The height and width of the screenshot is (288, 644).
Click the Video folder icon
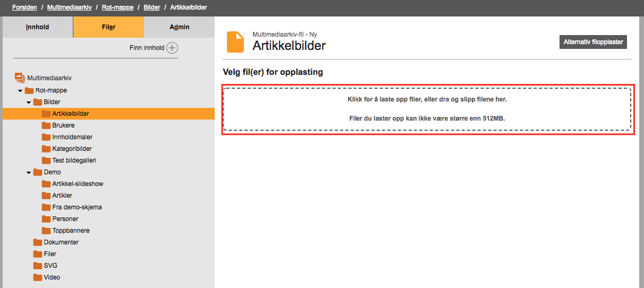point(38,277)
